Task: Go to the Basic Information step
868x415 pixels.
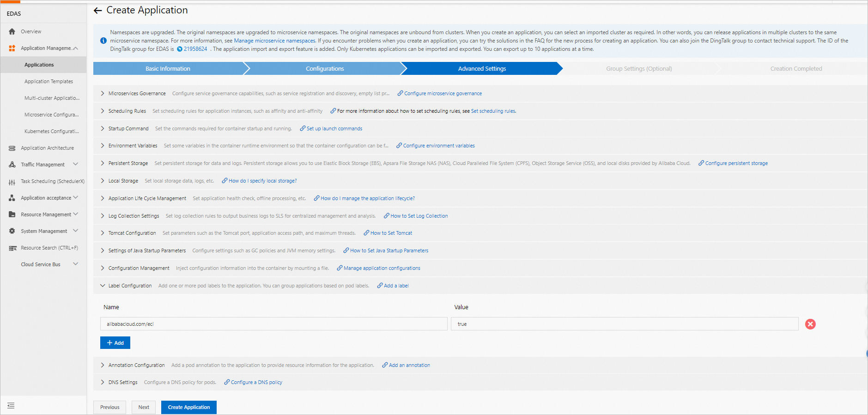Action: [x=168, y=68]
